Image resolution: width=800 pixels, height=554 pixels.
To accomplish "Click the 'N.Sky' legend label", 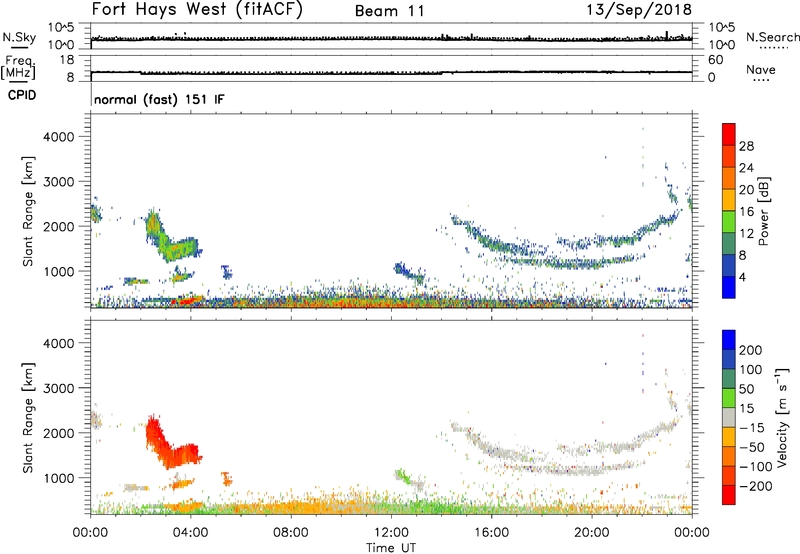I will (19, 37).
